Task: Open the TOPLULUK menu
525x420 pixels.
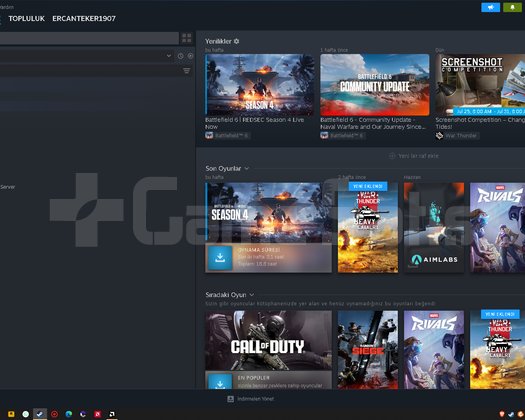Action: [26, 18]
